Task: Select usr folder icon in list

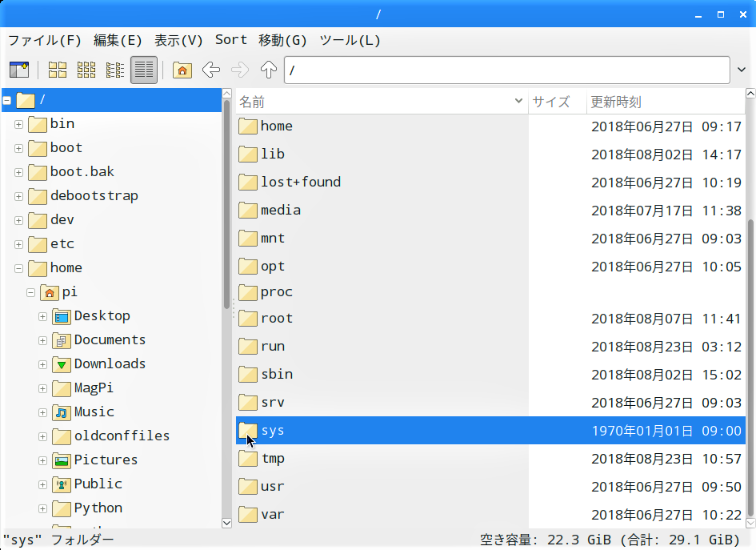Action: pyautogui.click(x=248, y=487)
